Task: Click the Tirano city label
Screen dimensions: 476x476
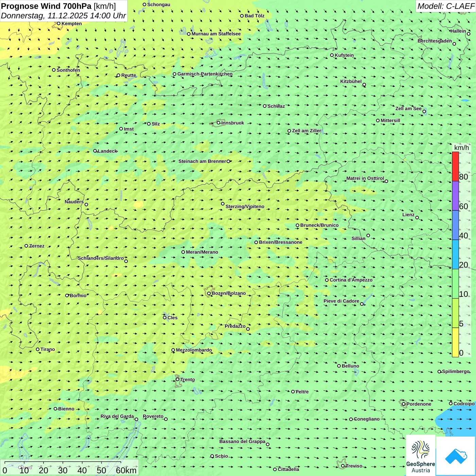Action: pyautogui.click(x=48, y=349)
